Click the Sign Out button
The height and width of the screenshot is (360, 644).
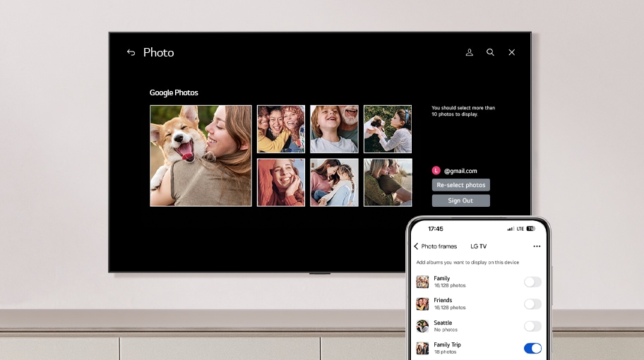pyautogui.click(x=460, y=200)
